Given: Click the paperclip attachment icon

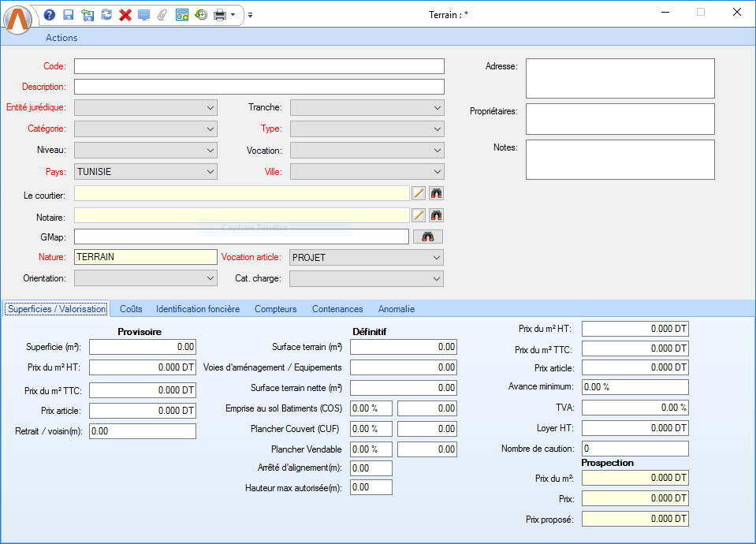Looking at the screenshot, I should pos(162,15).
